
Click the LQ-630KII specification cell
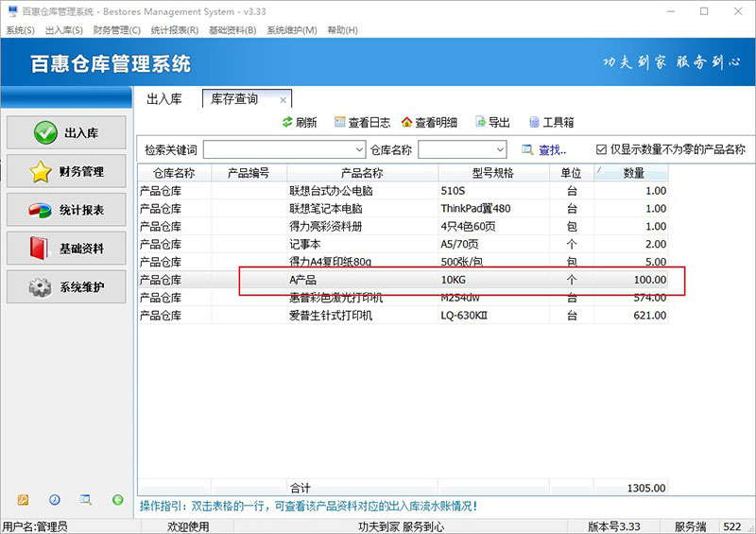pos(493,316)
